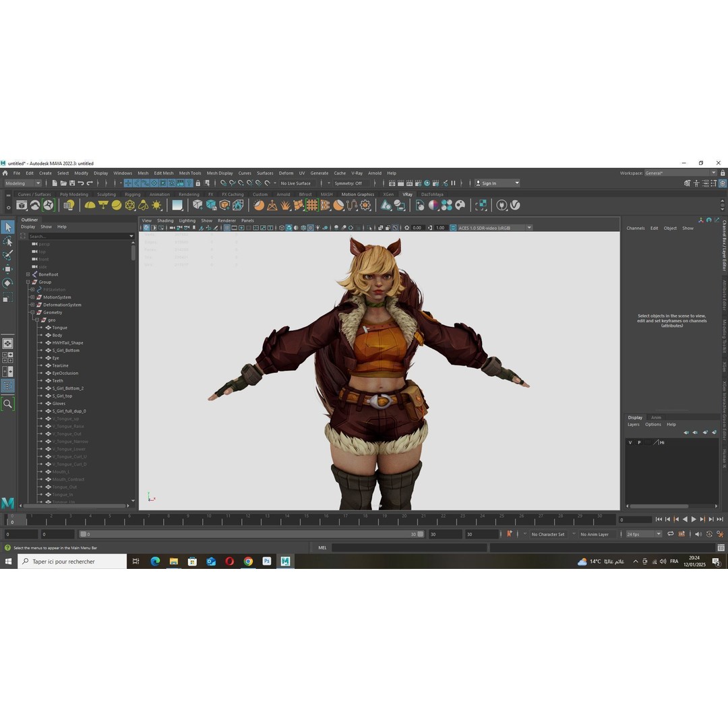
Task: Click the No Character Set selector
Action: 548,535
